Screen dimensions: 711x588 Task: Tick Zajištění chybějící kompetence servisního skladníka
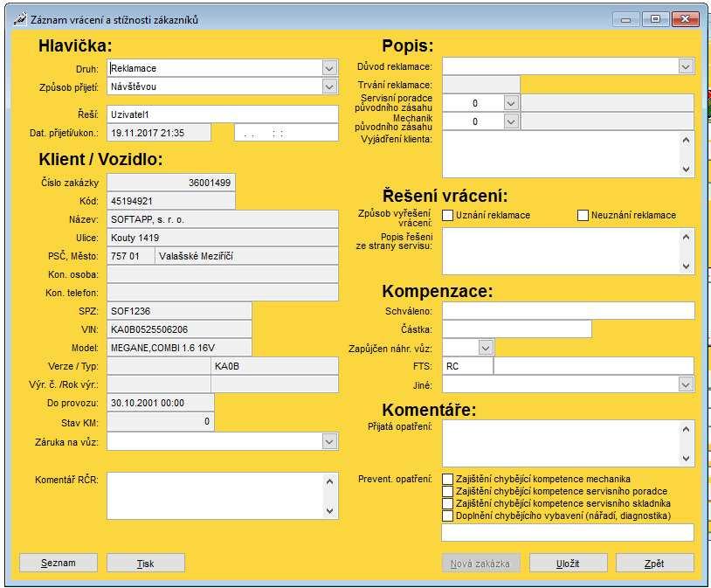click(x=447, y=503)
